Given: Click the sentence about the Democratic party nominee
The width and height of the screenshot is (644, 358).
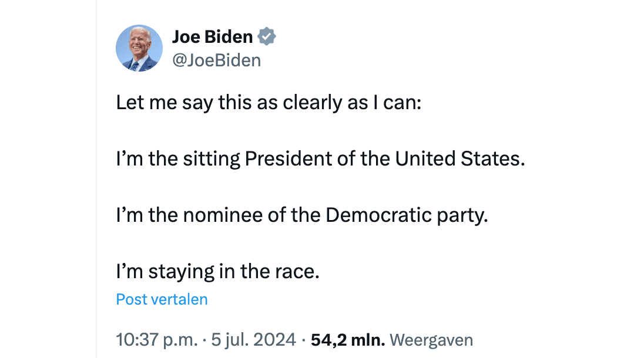Looking at the screenshot, I should pyautogui.click(x=302, y=215).
